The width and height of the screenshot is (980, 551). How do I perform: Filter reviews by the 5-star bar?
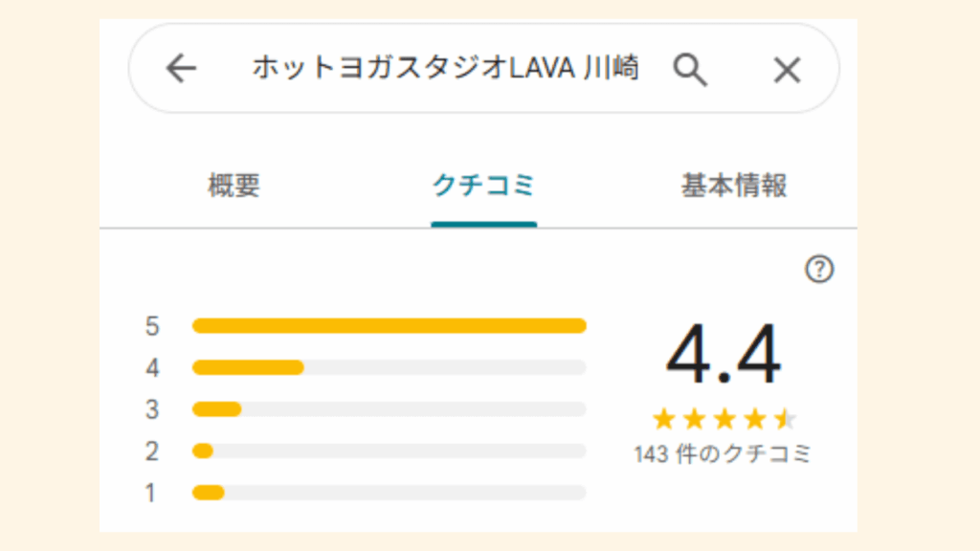389,326
